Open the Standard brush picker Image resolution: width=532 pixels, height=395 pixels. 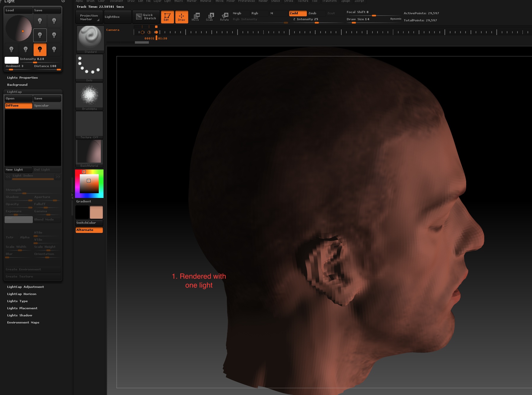point(90,39)
